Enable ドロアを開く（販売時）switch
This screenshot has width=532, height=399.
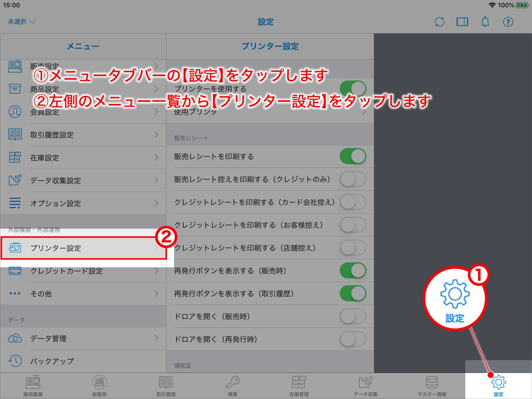click(353, 316)
